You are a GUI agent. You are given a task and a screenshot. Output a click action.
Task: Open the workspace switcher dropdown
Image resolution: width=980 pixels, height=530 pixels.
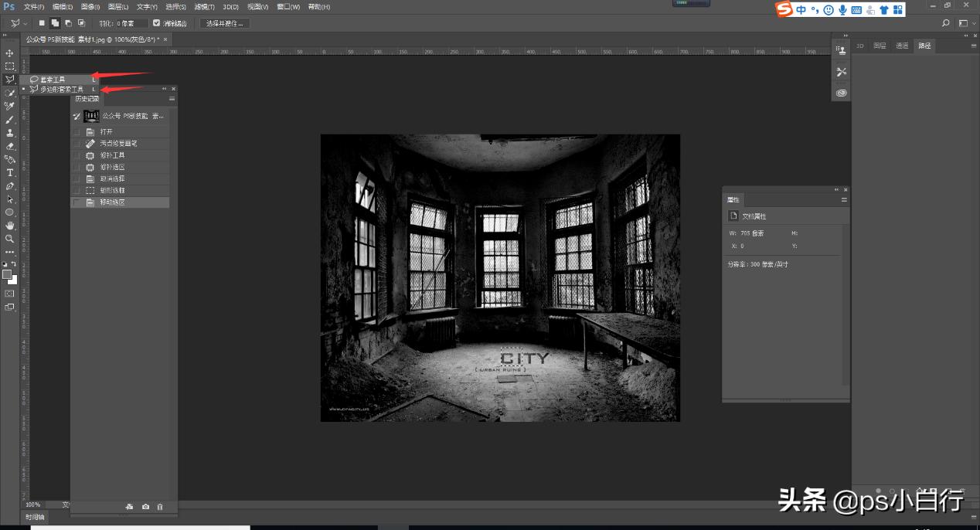[x=966, y=23]
